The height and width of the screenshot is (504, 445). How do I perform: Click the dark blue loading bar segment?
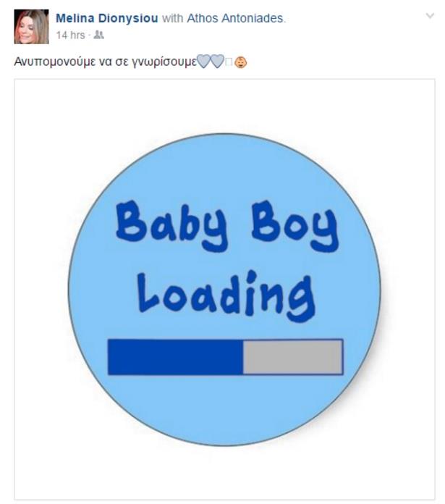coord(175,357)
